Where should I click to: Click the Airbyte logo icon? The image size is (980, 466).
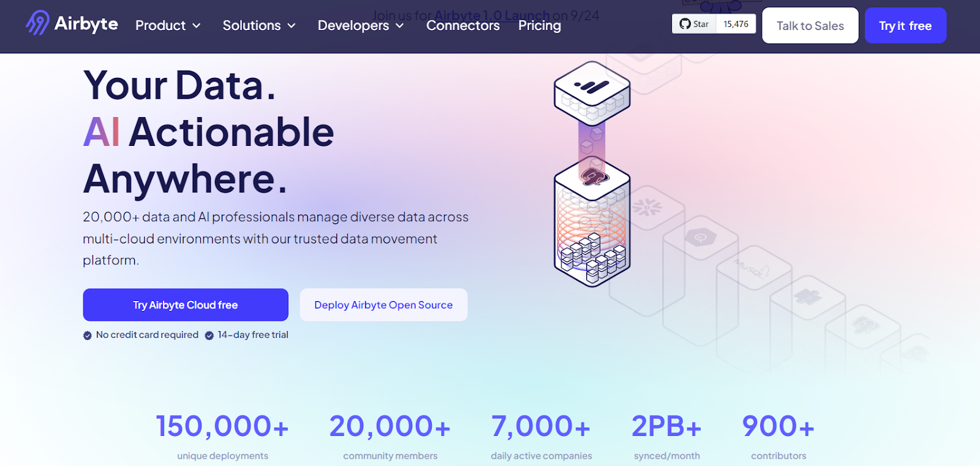pos(37,23)
